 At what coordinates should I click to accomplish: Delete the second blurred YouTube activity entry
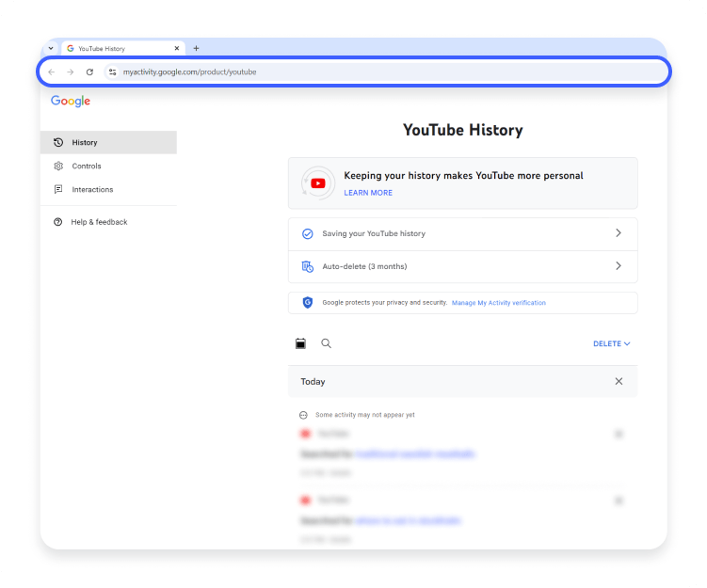pyautogui.click(x=619, y=501)
